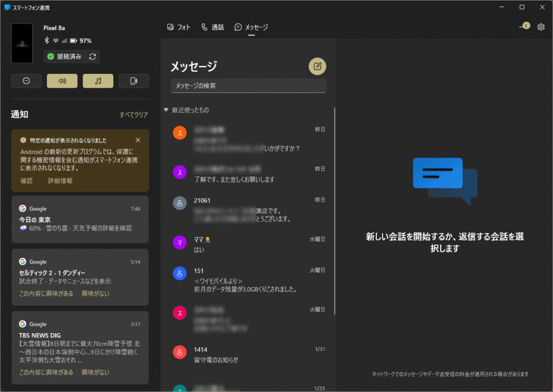This screenshot has height=392, width=553.
Task: Open the more options menu with badge
Action: pos(524,26)
